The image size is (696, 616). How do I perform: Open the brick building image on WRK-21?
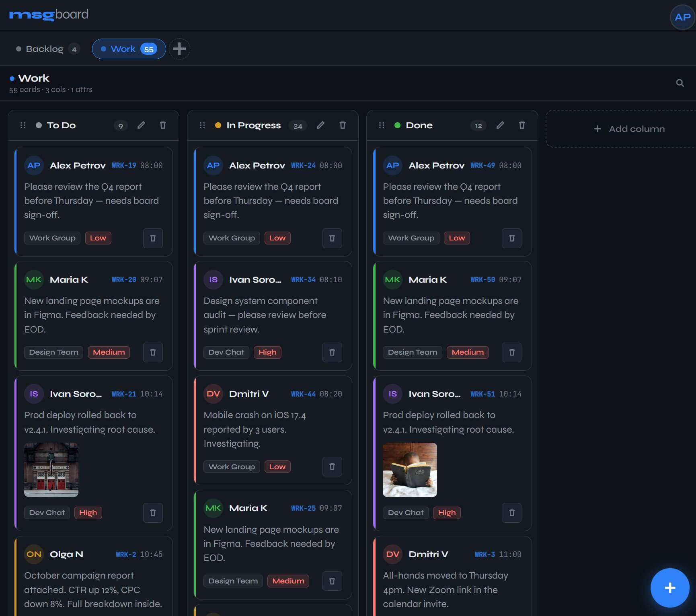[x=51, y=470]
